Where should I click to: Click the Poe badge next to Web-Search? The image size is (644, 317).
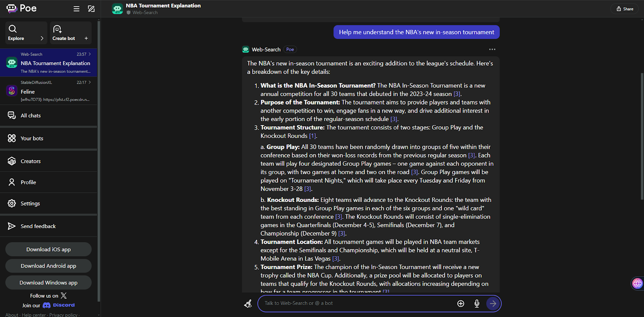point(290,49)
